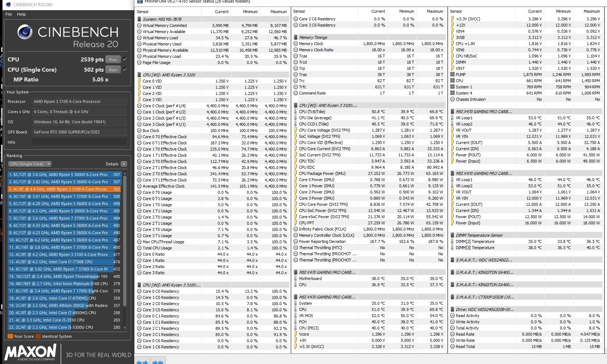Click the thermometer icon for Motherboard temperature
Screen dimensions: 607x364
[x=296, y=279]
